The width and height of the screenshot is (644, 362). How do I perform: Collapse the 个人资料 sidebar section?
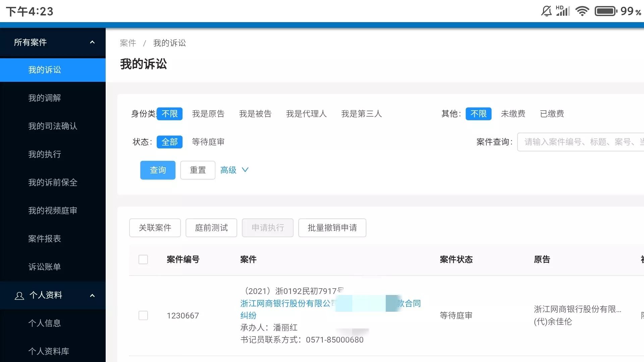coord(92,295)
